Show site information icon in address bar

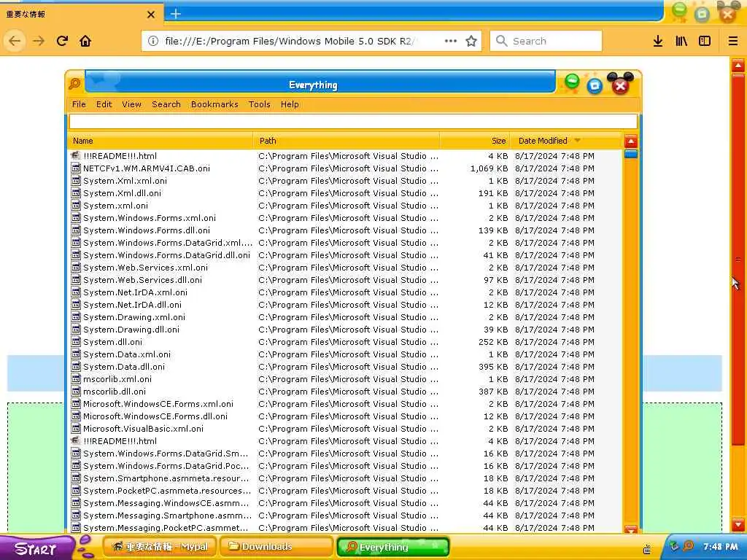pyautogui.click(x=153, y=41)
